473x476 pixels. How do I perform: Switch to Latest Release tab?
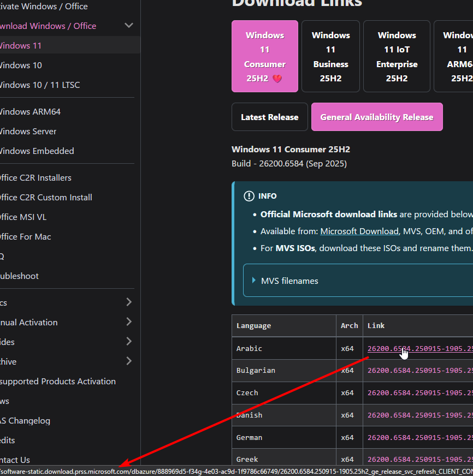pyautogui.click(x=269, y=117)
